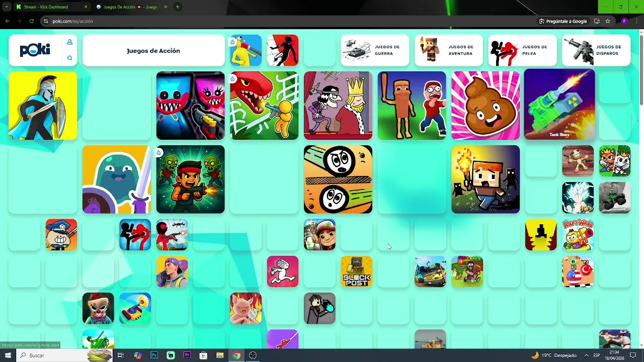Image resolution: width=644 pixels, height=362 pixels.
Task: Open the Juegos de Disparos category
Action: [x=596, y=50]
